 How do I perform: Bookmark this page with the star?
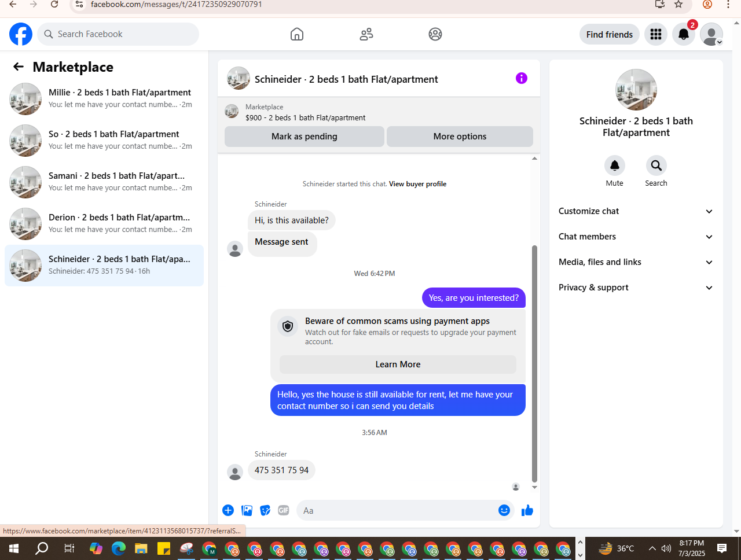pos(678,4)
